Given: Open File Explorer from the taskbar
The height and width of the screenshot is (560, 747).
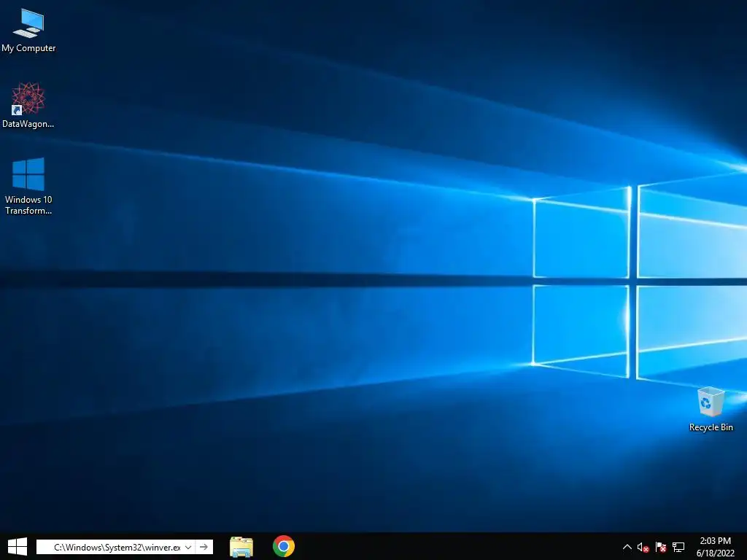Looking at the screenshot, I should [x=241, y=547].
